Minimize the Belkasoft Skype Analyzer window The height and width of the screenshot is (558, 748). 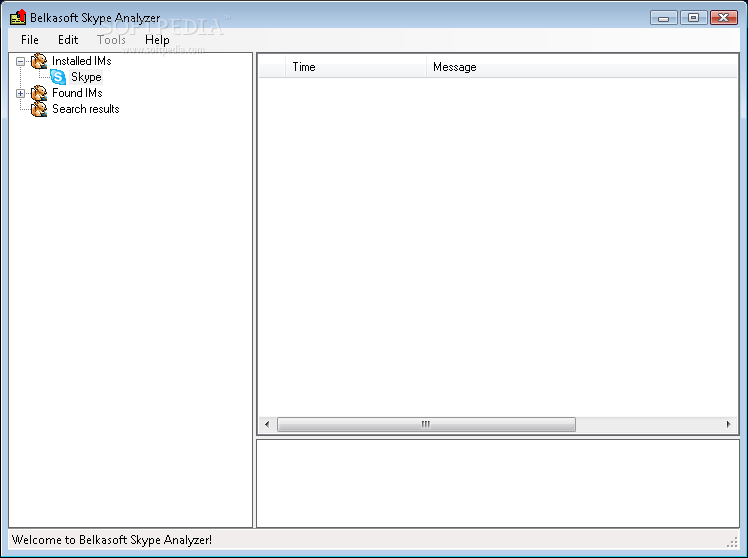664,18
